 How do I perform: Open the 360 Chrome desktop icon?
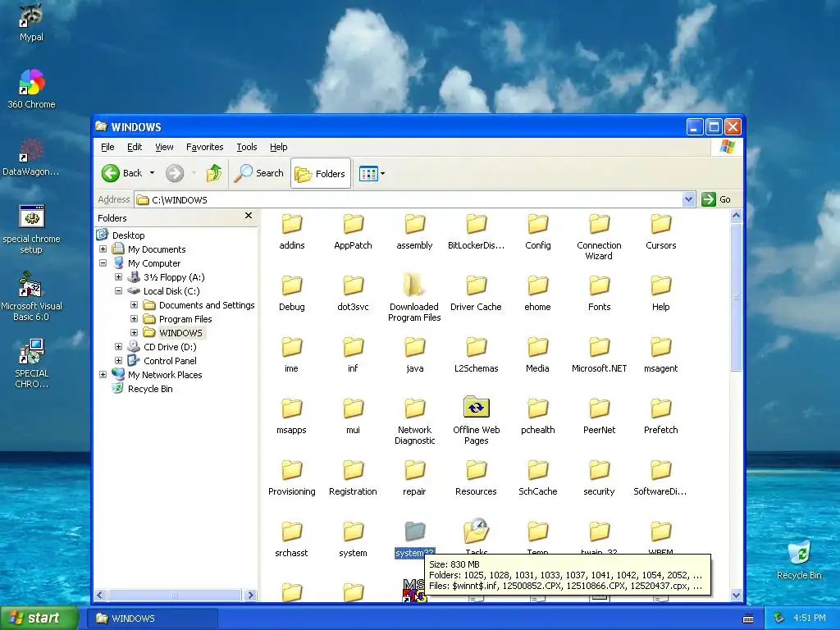coord(31,89)
